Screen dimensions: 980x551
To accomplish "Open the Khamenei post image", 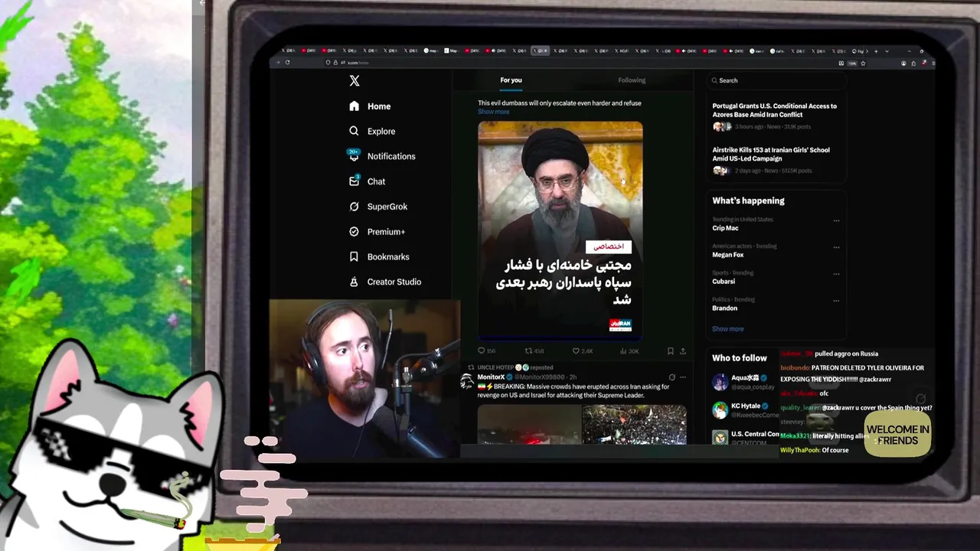I will click(x=560, y=230).
